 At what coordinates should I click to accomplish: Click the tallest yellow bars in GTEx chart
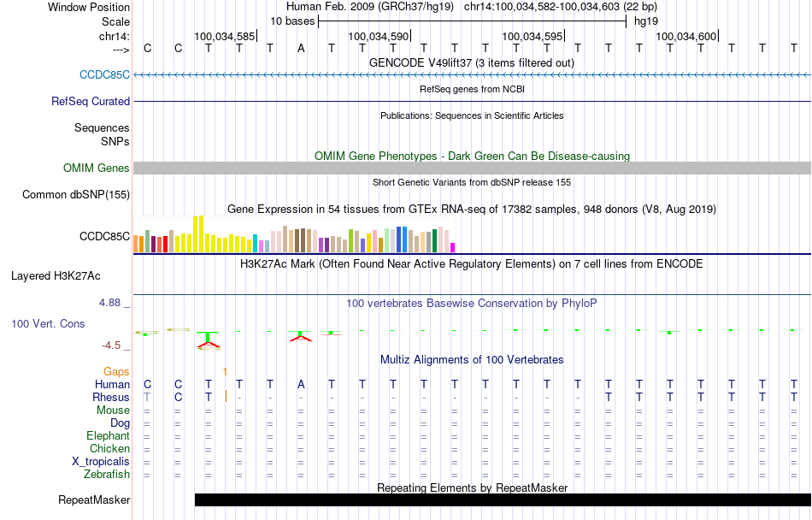tap(198, 234)
